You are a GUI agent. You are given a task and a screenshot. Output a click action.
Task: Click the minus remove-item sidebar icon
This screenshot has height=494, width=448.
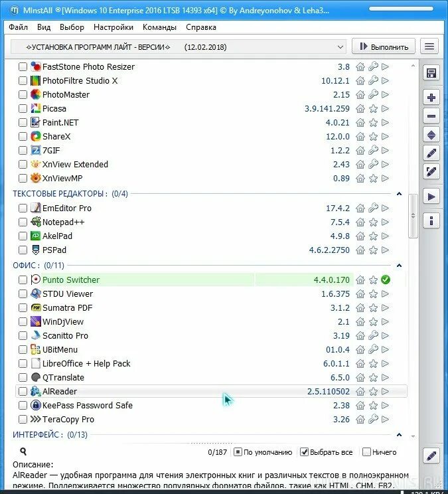pyautogui.click(x=431, y=116)
